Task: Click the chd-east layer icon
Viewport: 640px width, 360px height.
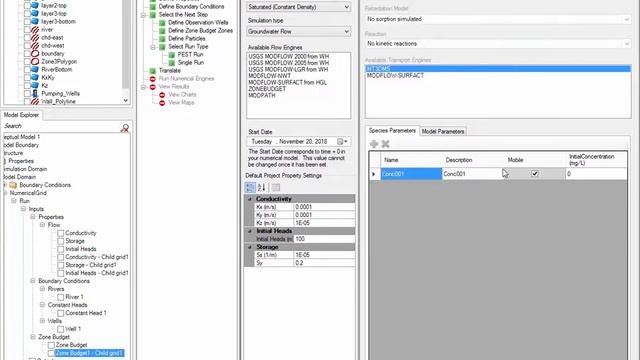Action: [x=35, y=38]
